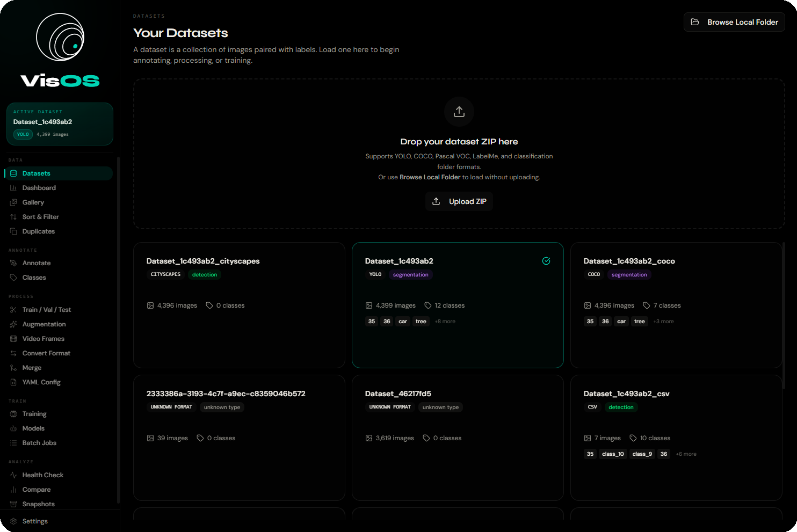This screenshot has height=532, width=797.
Task: Show '+6 more' classes on Dataset_1c493ab2_csv
Action: (x=686, y=454)
